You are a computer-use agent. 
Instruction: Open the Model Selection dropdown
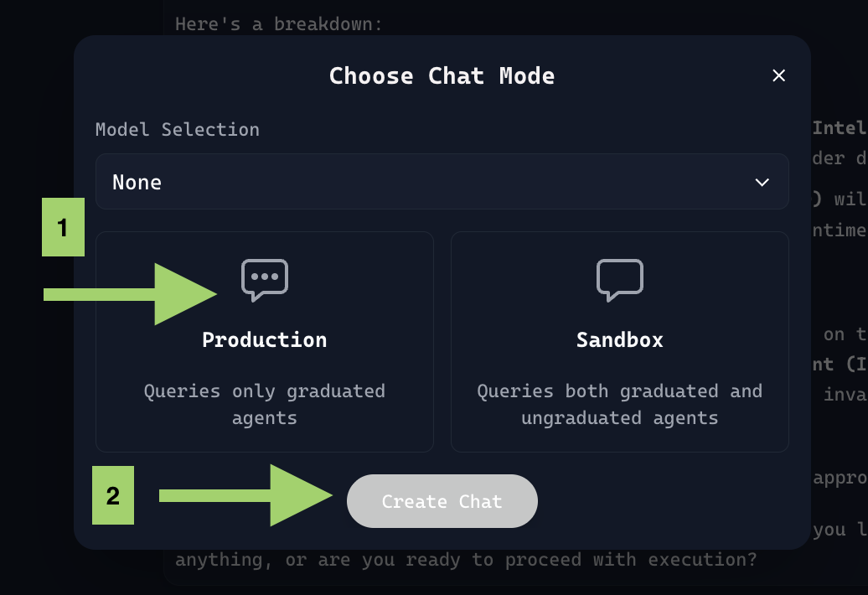(442, 182)
